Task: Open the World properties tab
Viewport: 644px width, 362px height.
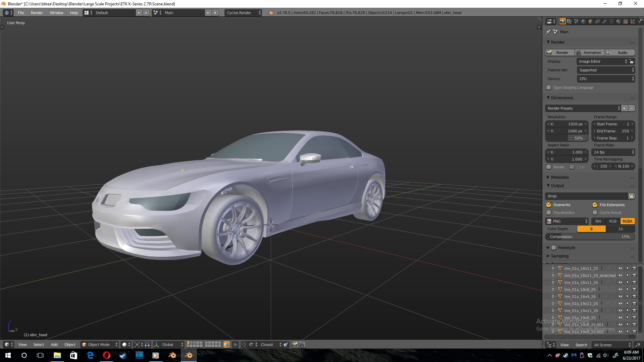Action: point(583,21)
